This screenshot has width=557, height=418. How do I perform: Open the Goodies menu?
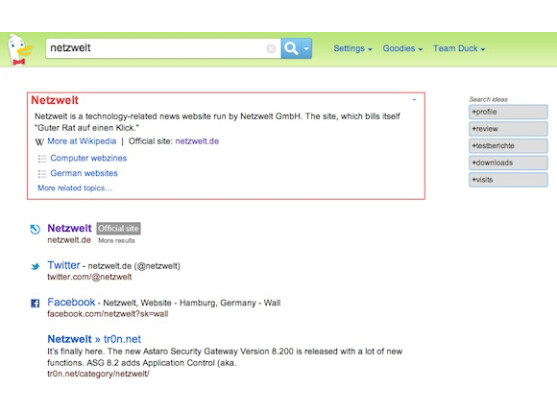pos(402,49)
